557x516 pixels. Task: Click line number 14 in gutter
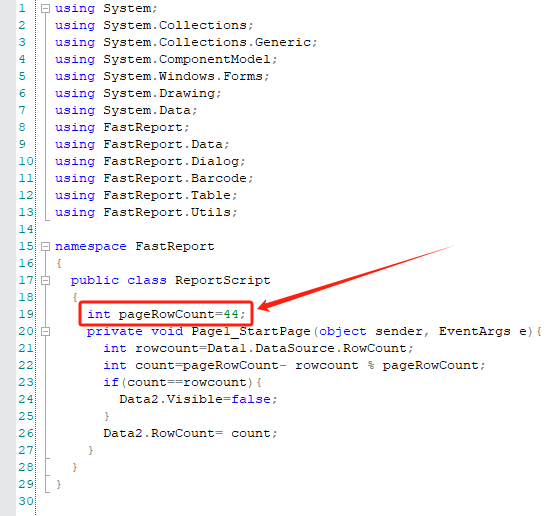pyautogui.click(x=26, y=229)
